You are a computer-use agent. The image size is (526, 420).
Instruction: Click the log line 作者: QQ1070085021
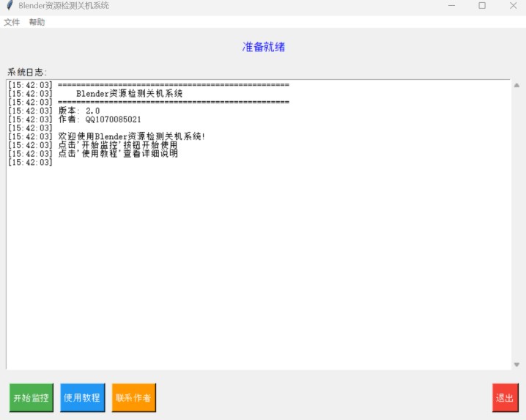point(100,119)
